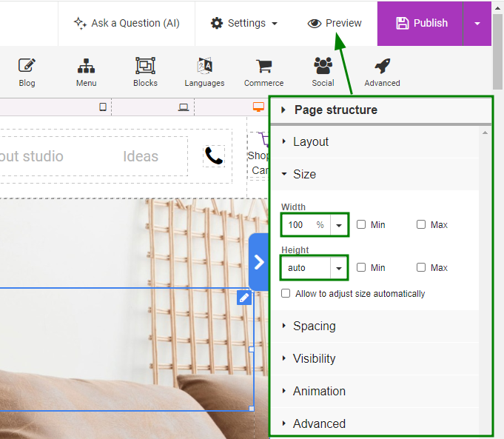Click the Height auto input field
Viewport: 504px width, 439px height.
click(306, 267)
